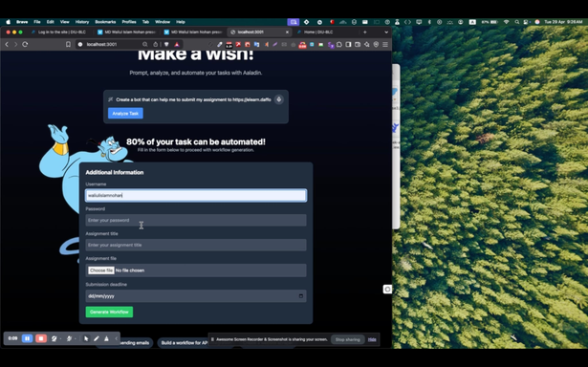Open the Help menu
588x367 pixels.
(181, 22)
